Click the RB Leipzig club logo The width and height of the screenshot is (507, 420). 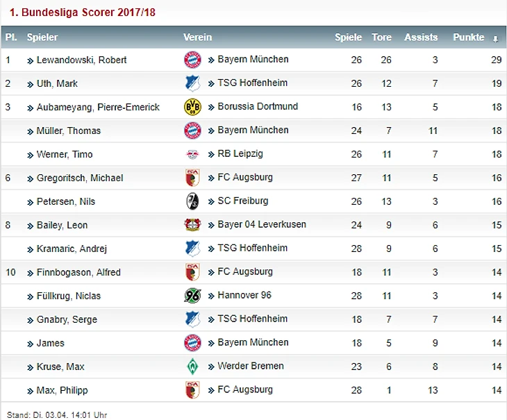pos(192,154)
